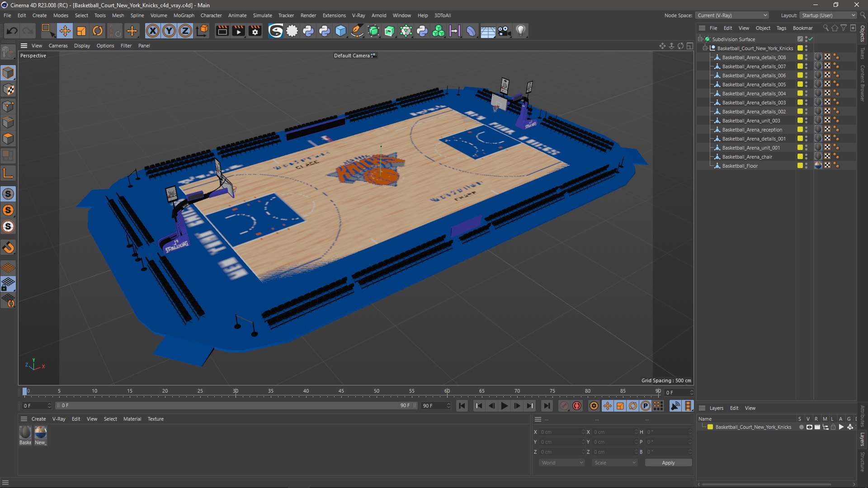Select Basketball_Arena_unit_003 in object tree

click(751, 121)
